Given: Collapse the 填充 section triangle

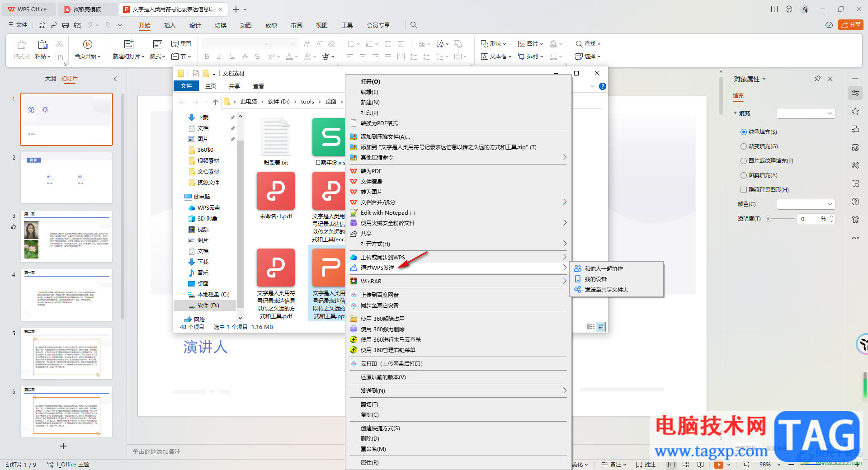Looking at the screenshot, I should 736,113.
